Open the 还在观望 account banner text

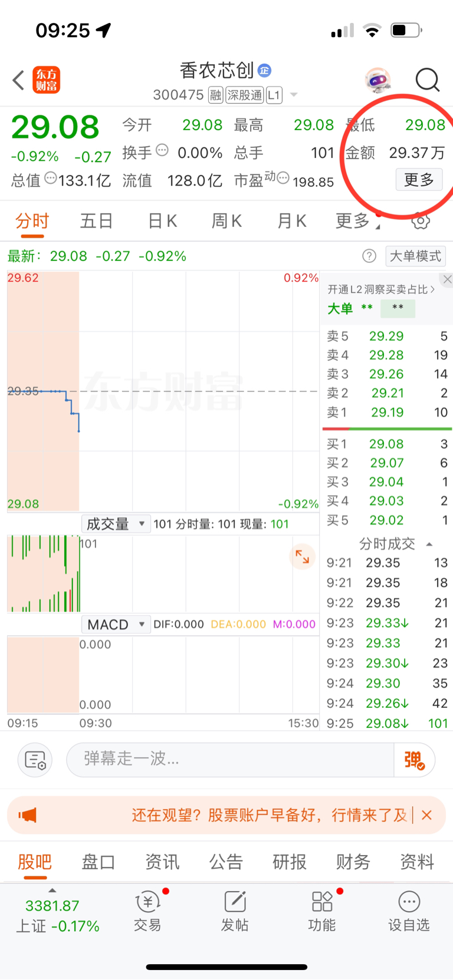click(x=269, y=816)
